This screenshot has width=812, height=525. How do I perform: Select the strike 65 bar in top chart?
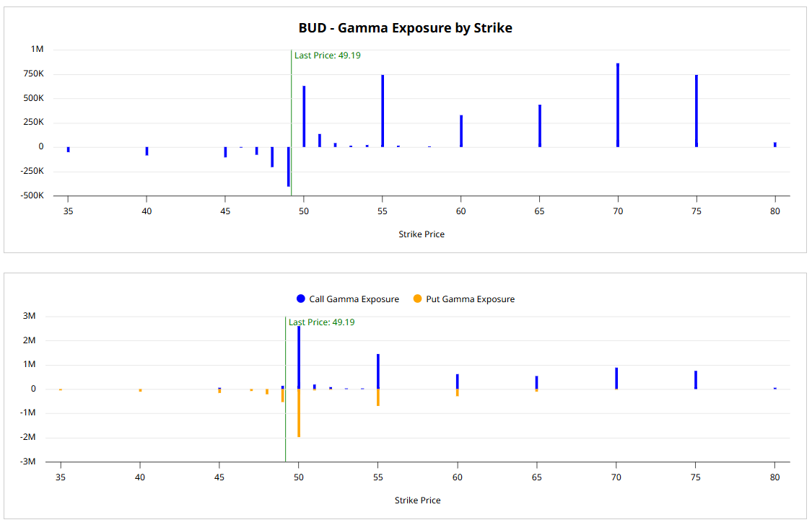coord(540,126)
